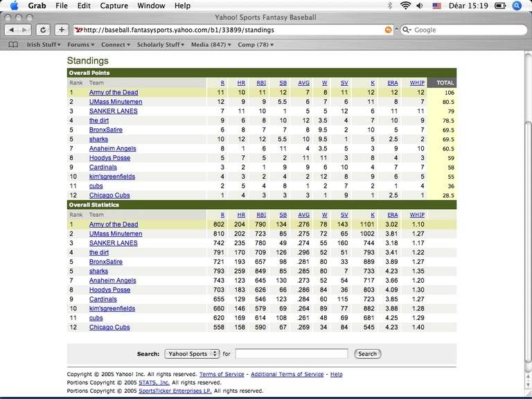Add bookmark with the plus button
Image resolution: width=532 pixels, height=399 pixels.
(x=62, y=30)
